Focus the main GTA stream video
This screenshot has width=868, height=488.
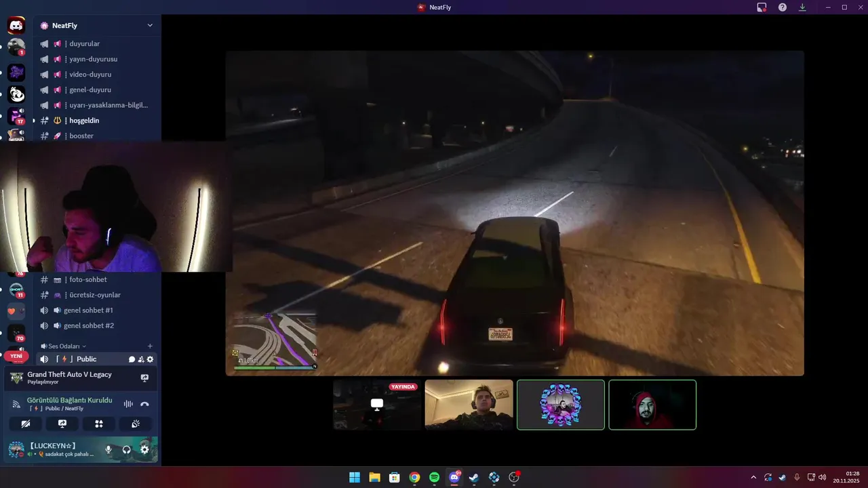[515, 213]
